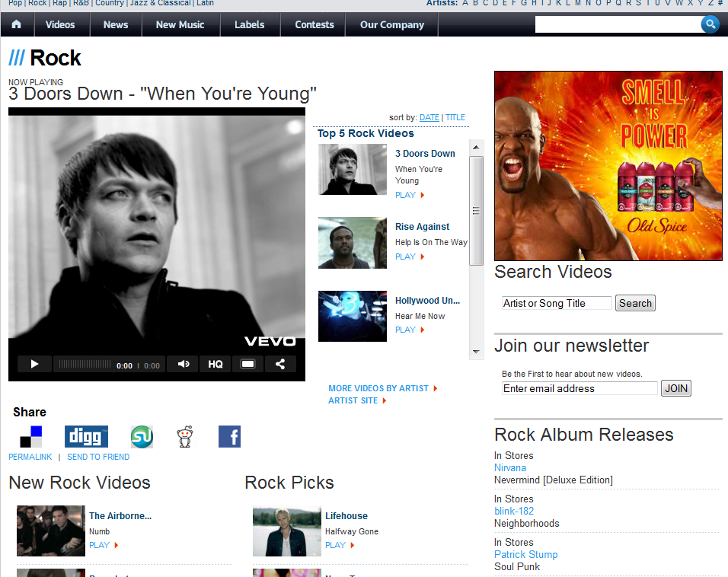Open the Contests menu
Screen dimensions: 728x577
tap(315, 24)
